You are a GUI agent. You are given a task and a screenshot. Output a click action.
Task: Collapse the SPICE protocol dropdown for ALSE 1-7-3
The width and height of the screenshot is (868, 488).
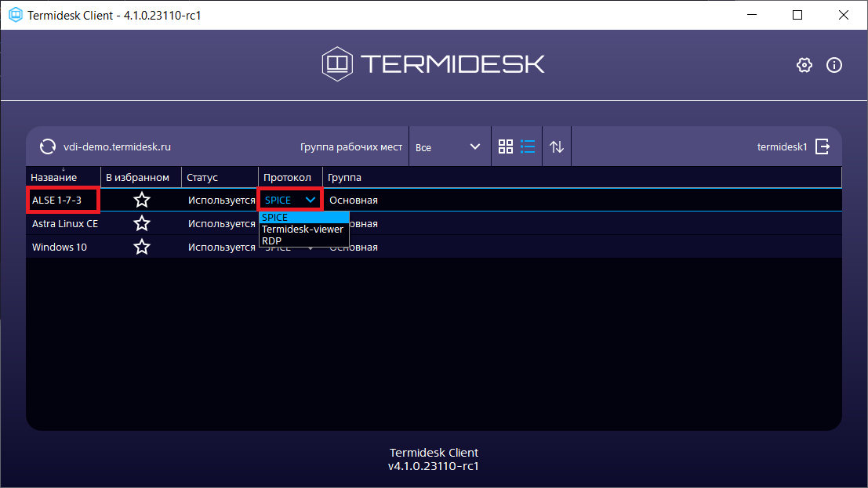point(311,200)
